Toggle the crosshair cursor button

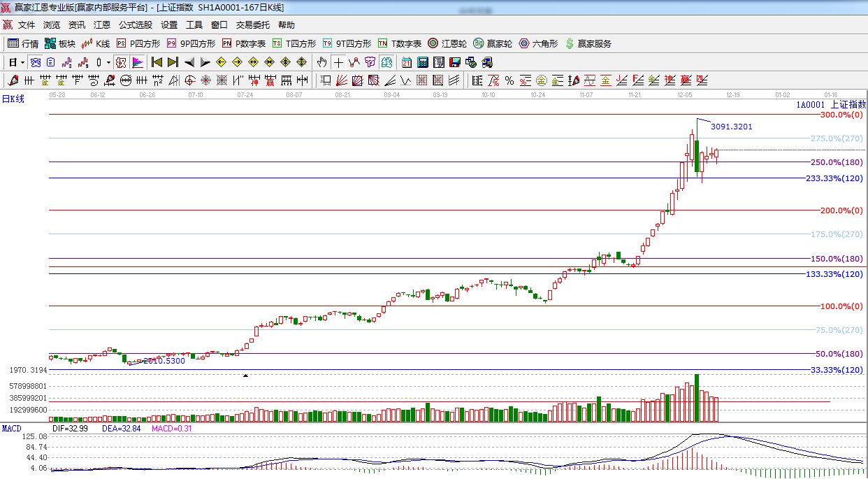338,62
